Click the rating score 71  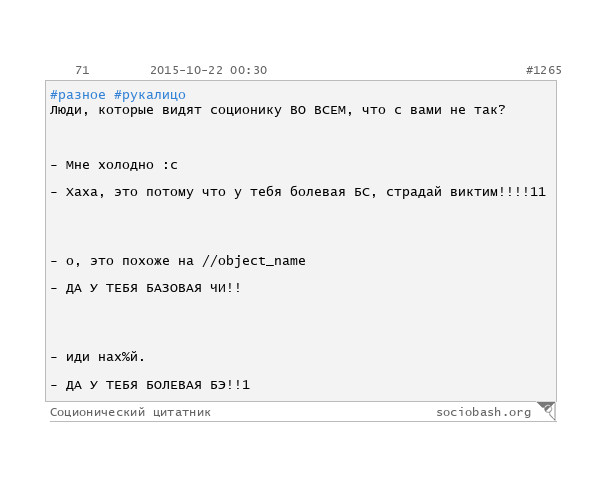point(82,70)
